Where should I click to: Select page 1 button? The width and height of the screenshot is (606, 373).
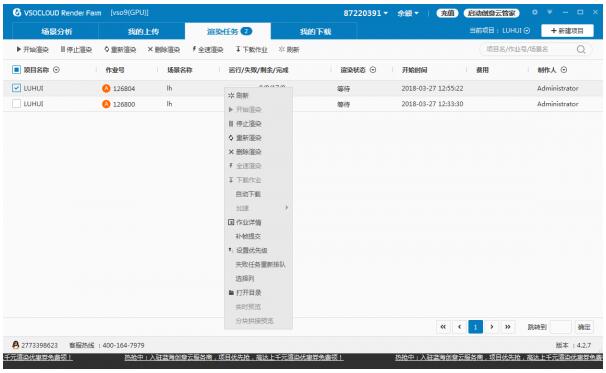475,327
